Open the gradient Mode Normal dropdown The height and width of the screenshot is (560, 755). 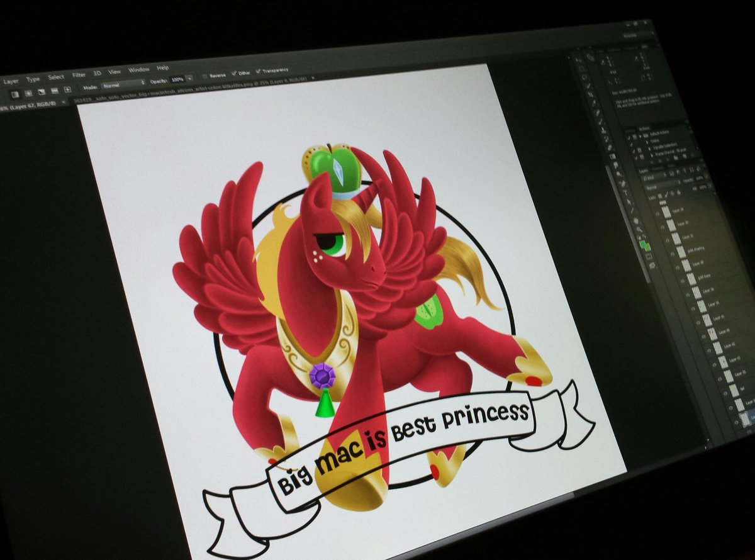point(123,84)
